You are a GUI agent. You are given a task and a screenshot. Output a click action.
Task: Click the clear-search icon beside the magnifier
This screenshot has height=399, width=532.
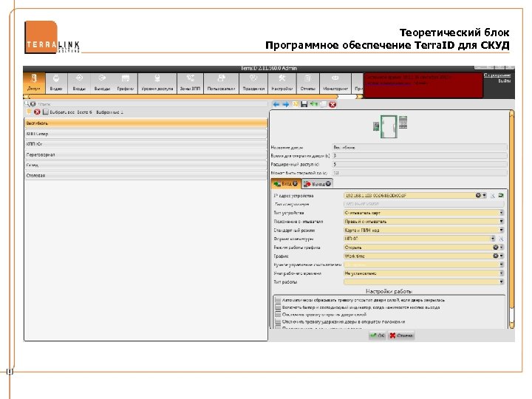tap(33, 104)
